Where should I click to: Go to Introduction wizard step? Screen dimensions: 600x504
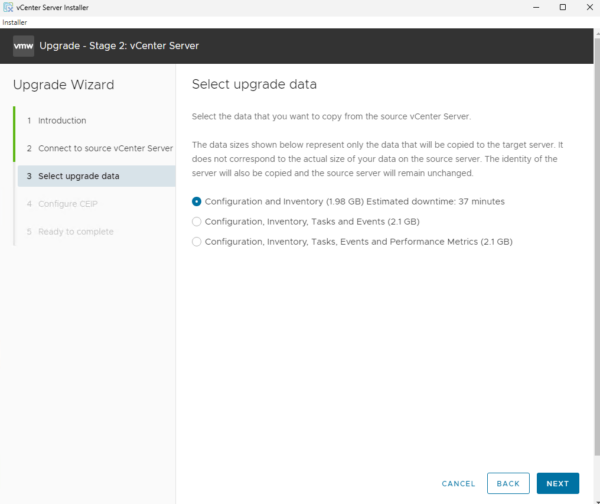click(62, 121)
